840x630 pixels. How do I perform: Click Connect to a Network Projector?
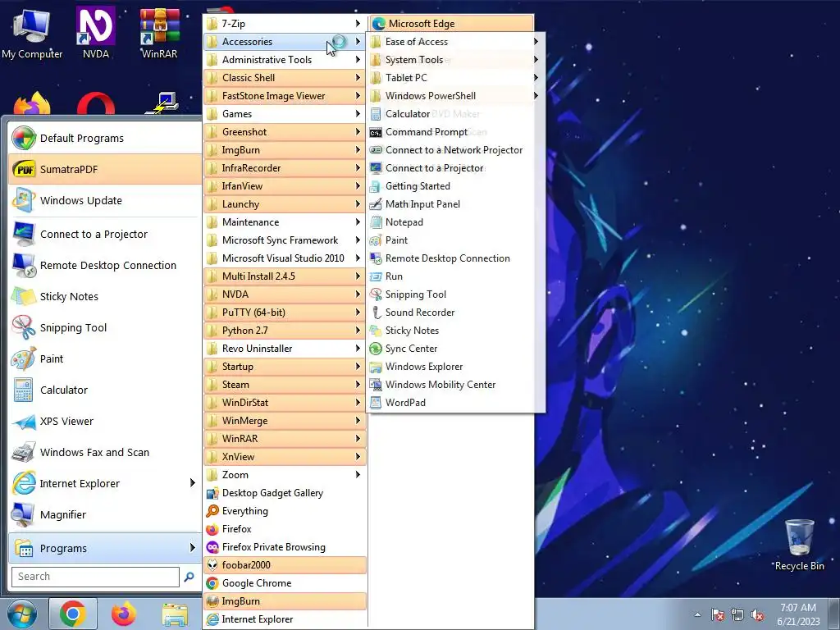pyautogui.click(x=455, y=150)
